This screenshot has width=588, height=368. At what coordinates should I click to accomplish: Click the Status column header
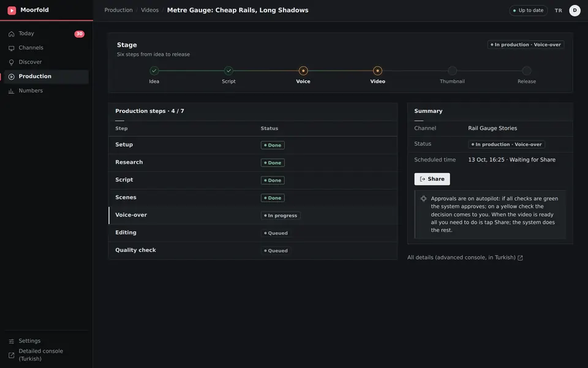tap(269, 128)
